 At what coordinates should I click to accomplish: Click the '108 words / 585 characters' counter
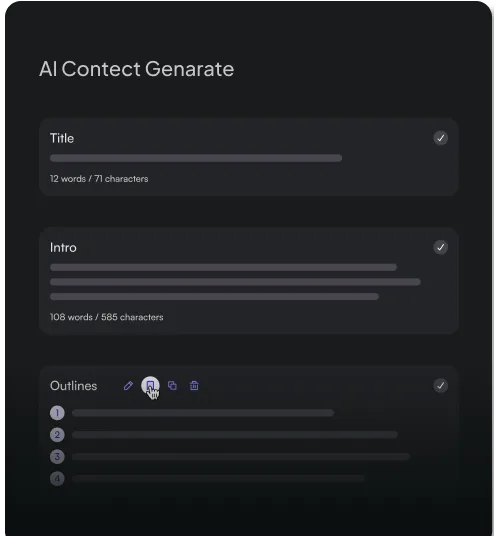pyautogui.click(x=107, y=317)
